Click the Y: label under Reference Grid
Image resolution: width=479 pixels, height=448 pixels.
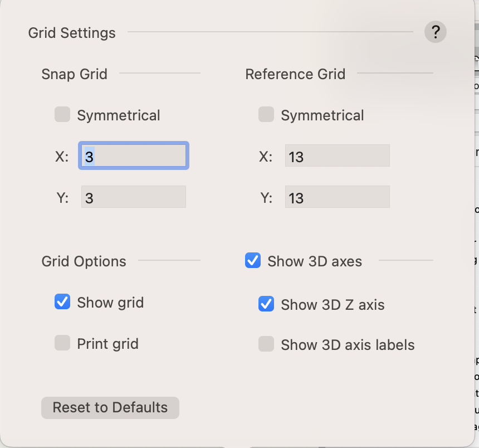(266, 198)
